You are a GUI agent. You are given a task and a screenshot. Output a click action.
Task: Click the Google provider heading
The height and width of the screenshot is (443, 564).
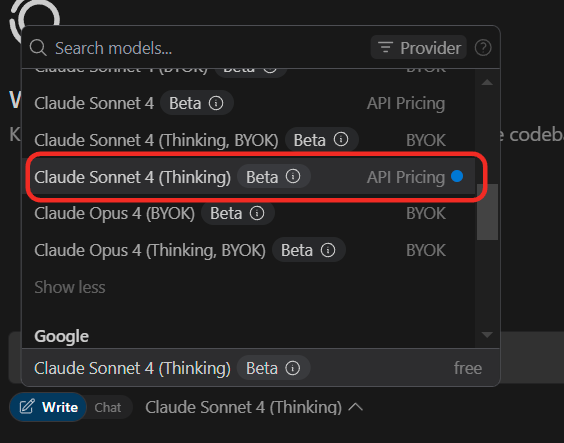[x=62, y=337]
